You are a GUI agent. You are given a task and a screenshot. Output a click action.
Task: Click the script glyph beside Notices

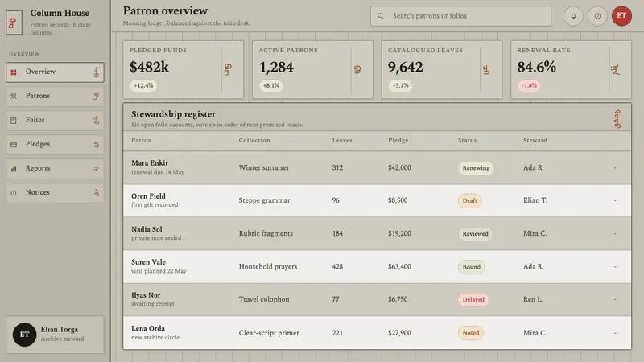pyautogui.click(x=96, y=192)
